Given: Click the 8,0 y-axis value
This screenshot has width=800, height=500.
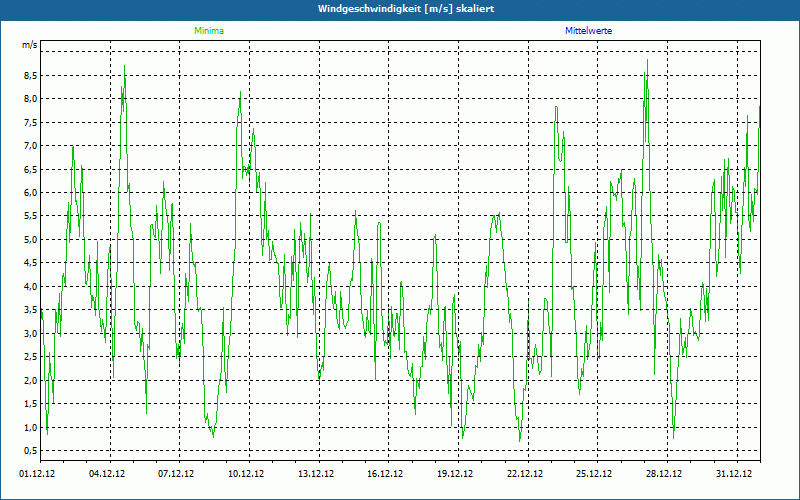Looking at the screenshot, I should tap(31, 99).
